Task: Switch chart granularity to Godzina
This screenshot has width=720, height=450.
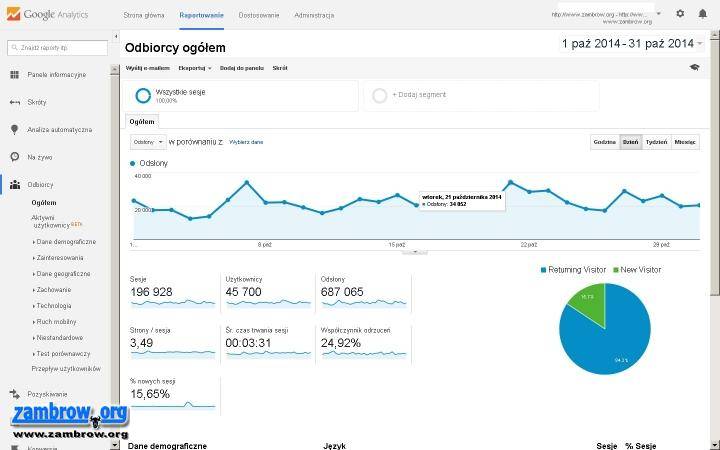Action: click(604, 142)
